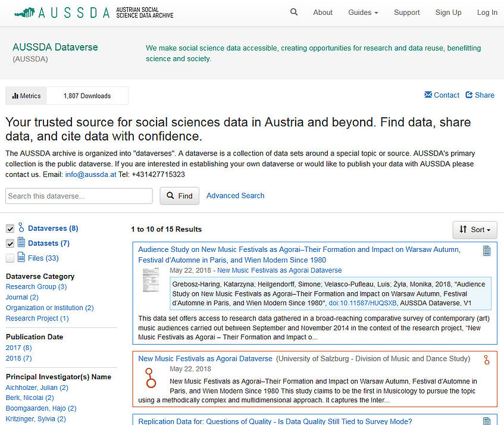
Task: Filter publication date 2018 (7)
Action: pos(18,358)
